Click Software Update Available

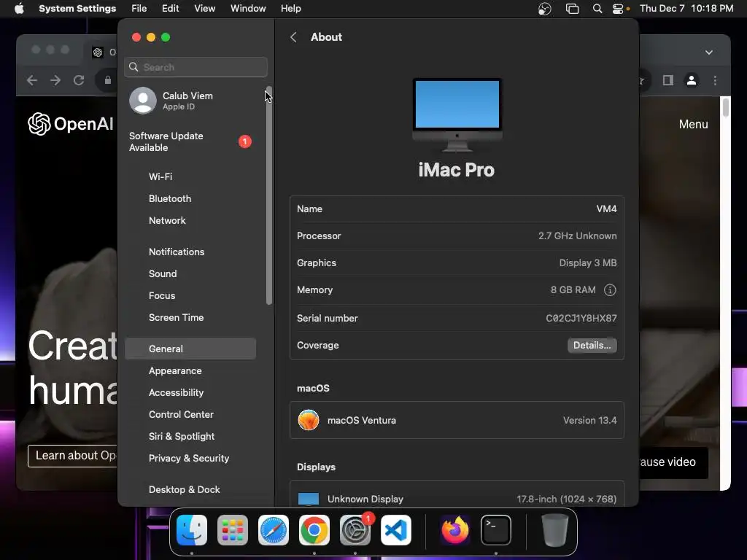(x=190, y=142)
